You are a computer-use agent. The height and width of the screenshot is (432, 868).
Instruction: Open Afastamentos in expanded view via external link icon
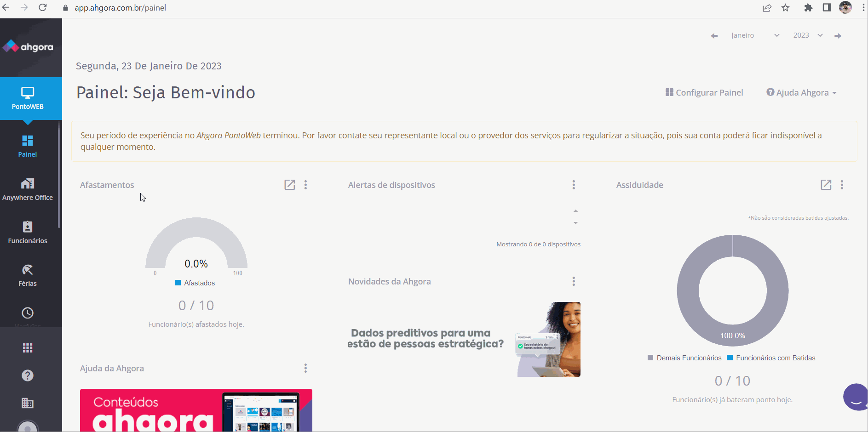pyautogui.click(x=289, y=185)
